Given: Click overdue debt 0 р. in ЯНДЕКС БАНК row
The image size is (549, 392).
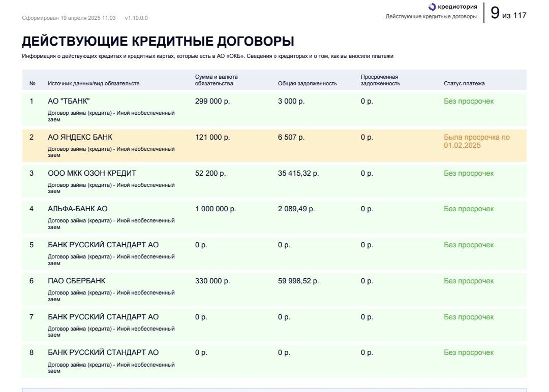Looking at the screenshot, I should tap(367, 137).
